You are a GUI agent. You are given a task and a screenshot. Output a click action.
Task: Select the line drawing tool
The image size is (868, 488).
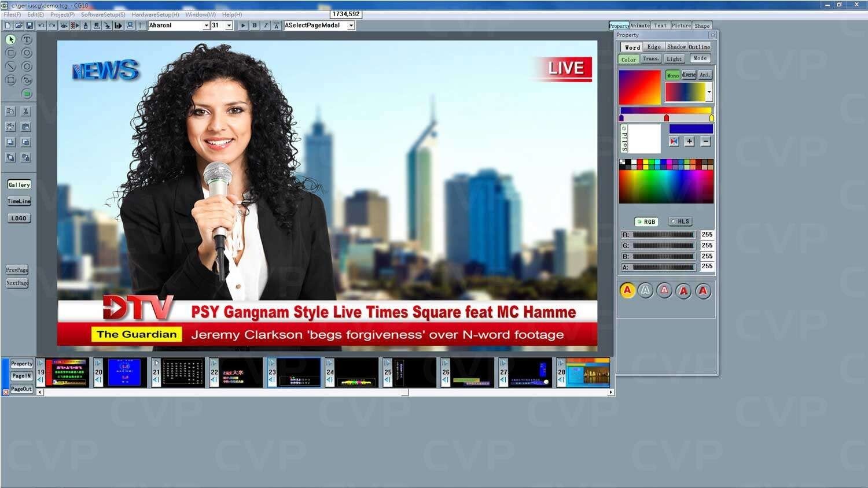coord(10,66)
